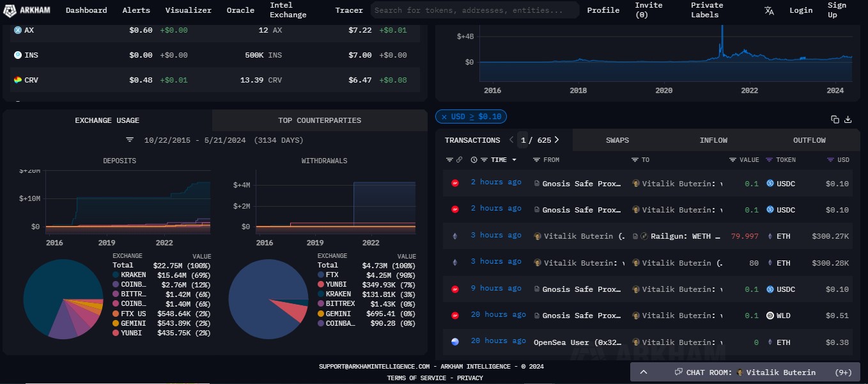This screenshot has width=868, height=384.
Task: Open Terms of Service link
Action: click(x=417, y=378)
